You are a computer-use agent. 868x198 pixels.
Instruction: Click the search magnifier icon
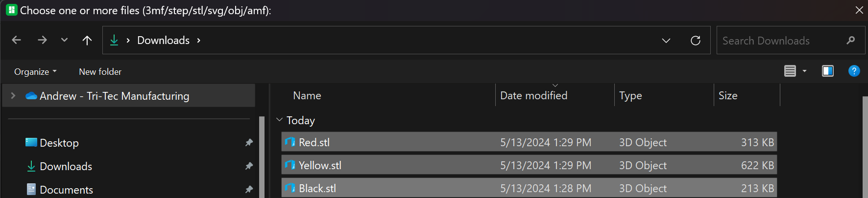(850, 41)
